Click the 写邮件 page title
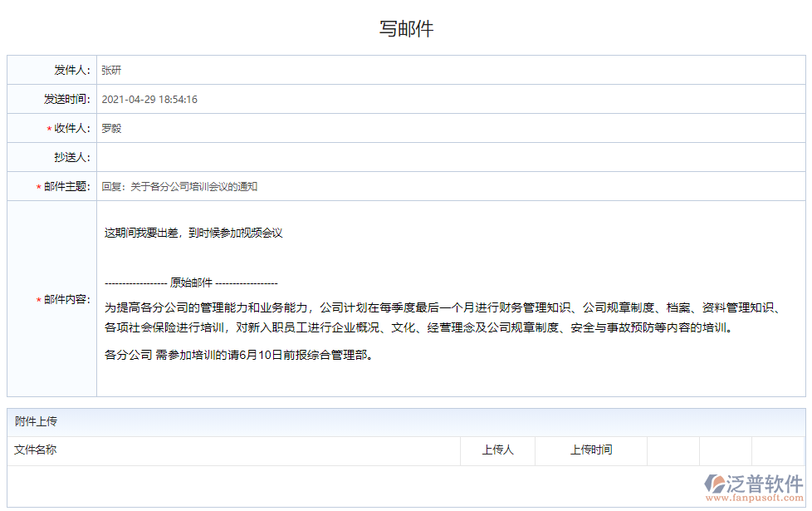Screen dimensions: 812x511 pos(406,27)
